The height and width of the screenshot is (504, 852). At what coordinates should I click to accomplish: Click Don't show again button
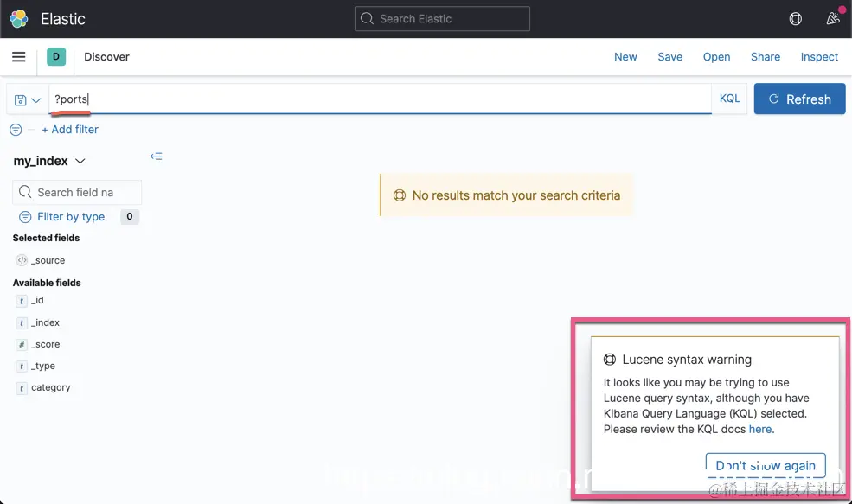click(x=765, y=465)
